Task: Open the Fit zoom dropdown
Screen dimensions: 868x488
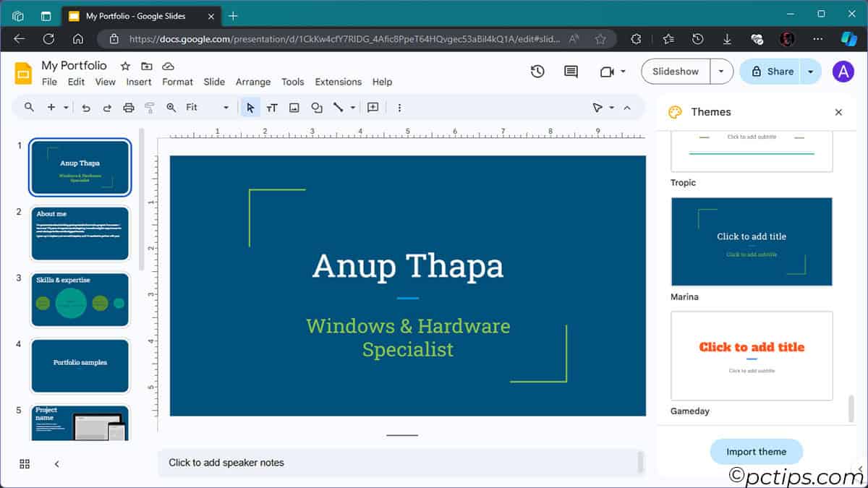Action: (x=206, y=108)
